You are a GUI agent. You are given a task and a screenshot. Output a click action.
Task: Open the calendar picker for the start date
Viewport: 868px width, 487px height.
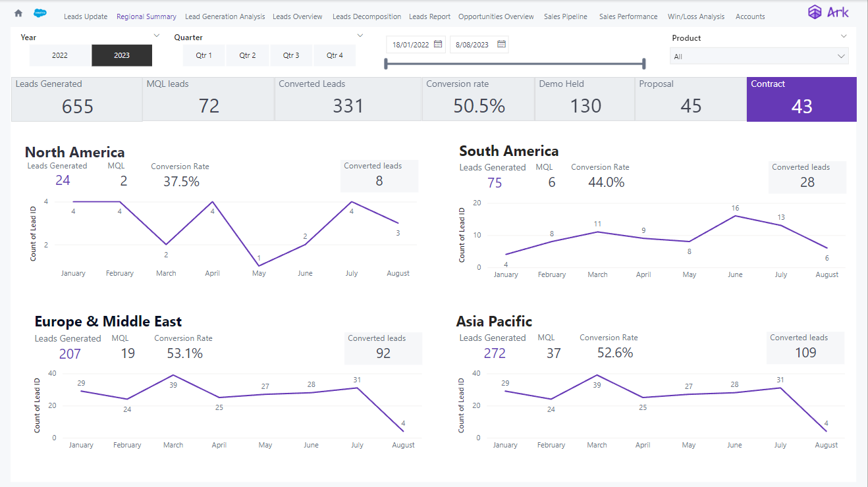(437, 44)
